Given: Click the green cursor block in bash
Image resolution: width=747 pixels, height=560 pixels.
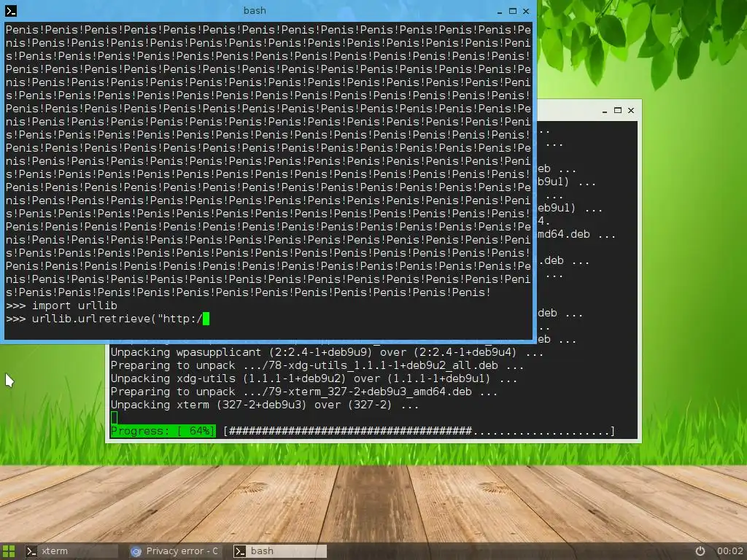Looking at the screenshot, I should pyautogui.click(x=206, y=319).
